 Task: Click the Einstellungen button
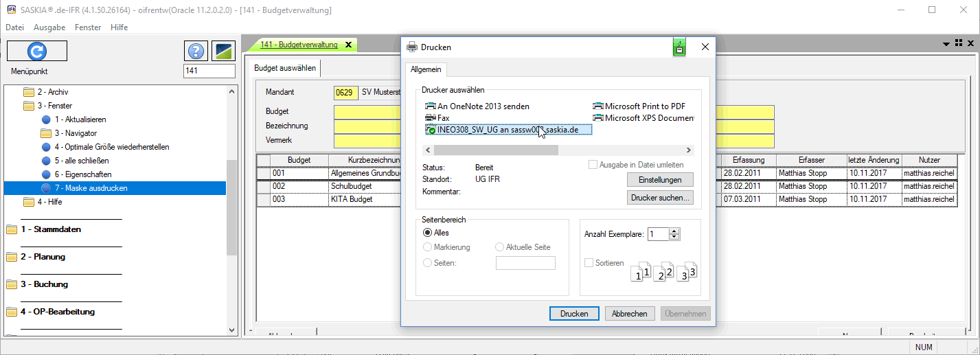tap(660, 180)
